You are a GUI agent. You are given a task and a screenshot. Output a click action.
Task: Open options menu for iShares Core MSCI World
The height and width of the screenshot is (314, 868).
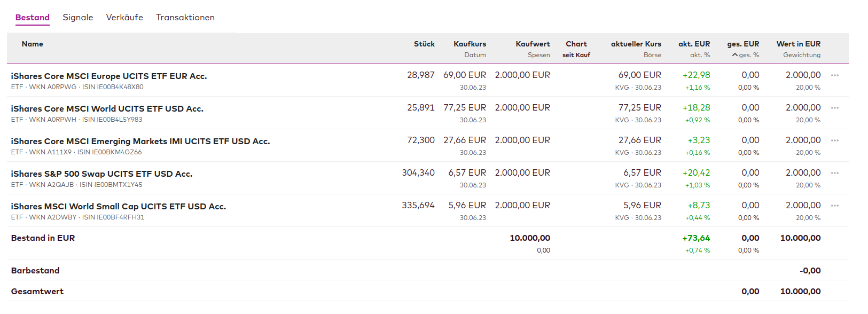tap(835, 108)
